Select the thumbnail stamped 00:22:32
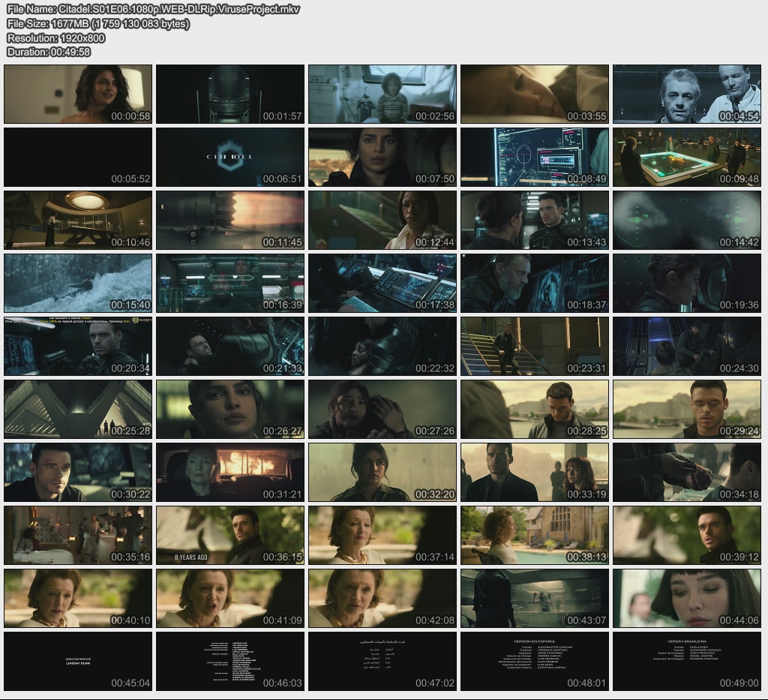This screenshot has width=768, height=700. [x=382, y=347]
